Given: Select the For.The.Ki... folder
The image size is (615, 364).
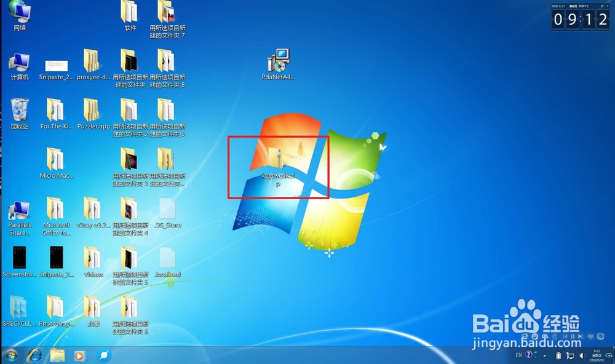Looking at the screenshot, I should click(57, 114).
